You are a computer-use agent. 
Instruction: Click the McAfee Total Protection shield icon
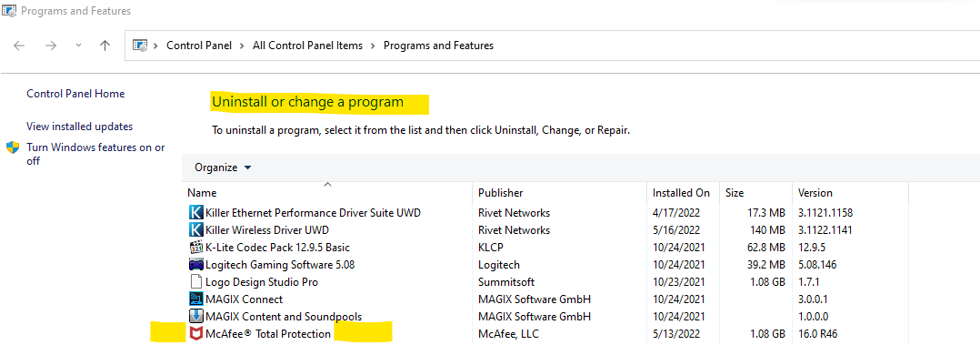pos(195,334)
